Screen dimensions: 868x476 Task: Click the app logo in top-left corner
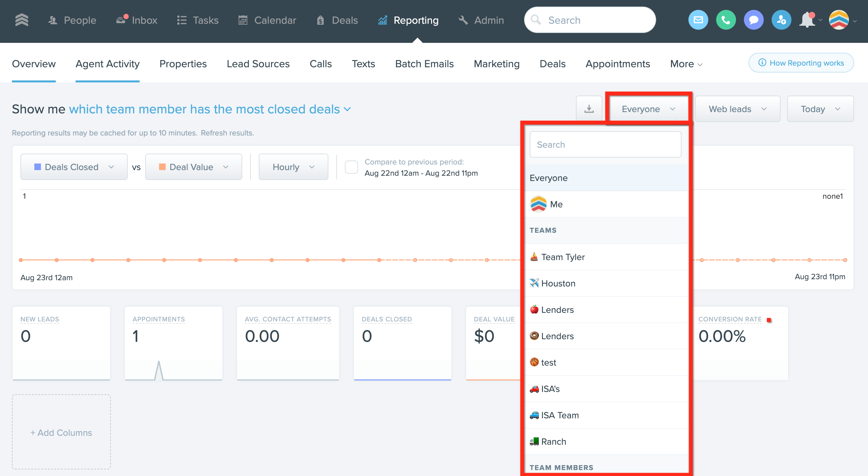pyautogui.click(x=21, y=20)
